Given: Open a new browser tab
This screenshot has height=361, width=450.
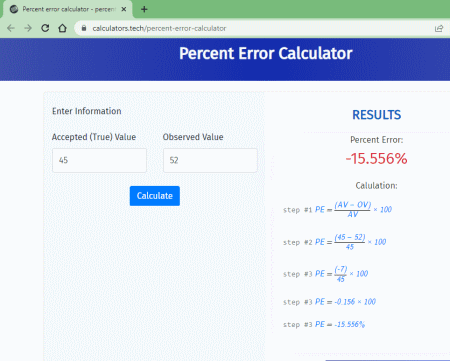Looking at the screenshot, I should (x=144, y=9).
